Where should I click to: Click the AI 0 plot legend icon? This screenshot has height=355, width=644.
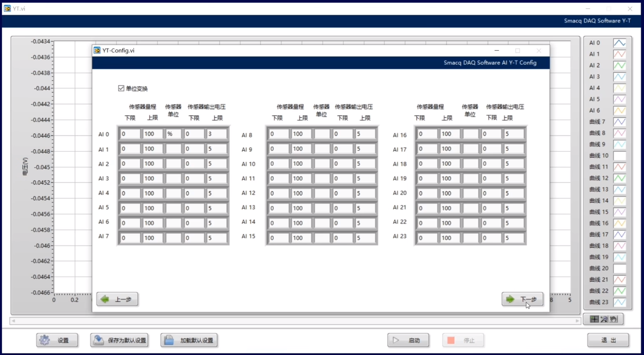click(620, 43)
